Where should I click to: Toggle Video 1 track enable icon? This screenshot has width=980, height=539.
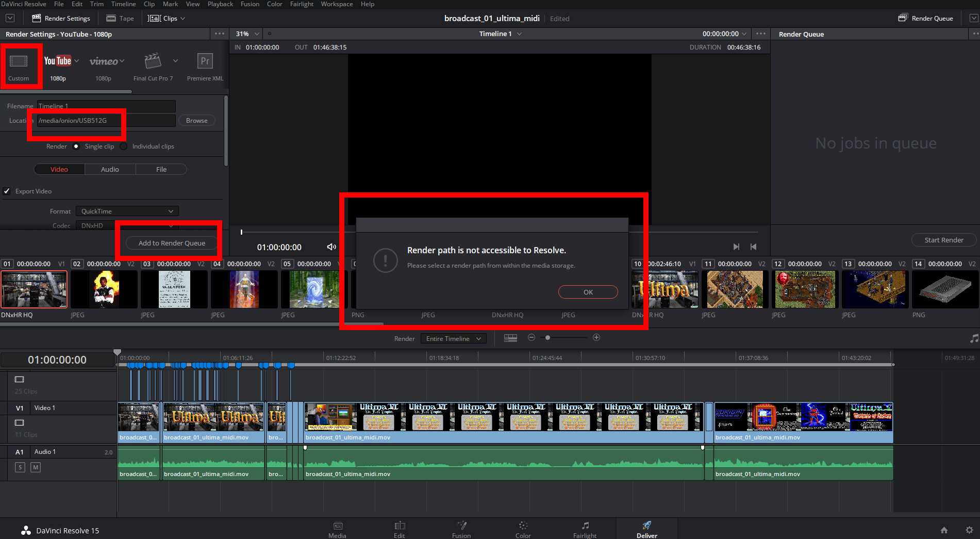point(20,422)
